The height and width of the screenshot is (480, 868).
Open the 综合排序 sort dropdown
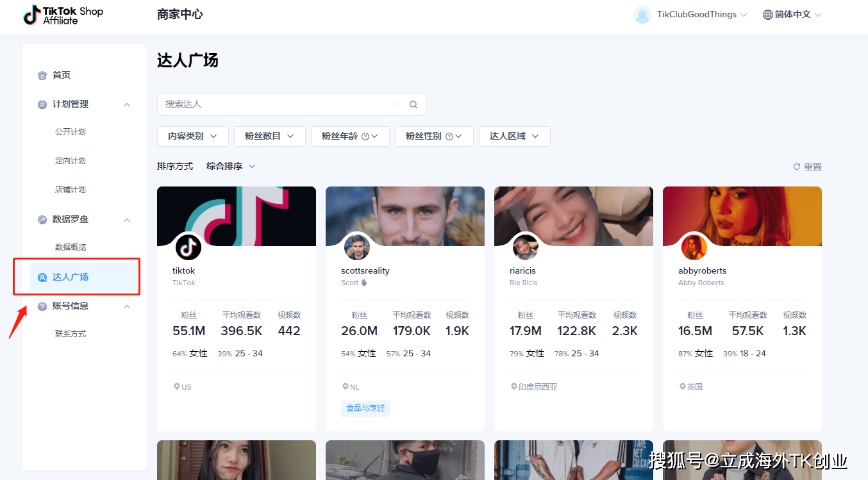tap(231, 167)
